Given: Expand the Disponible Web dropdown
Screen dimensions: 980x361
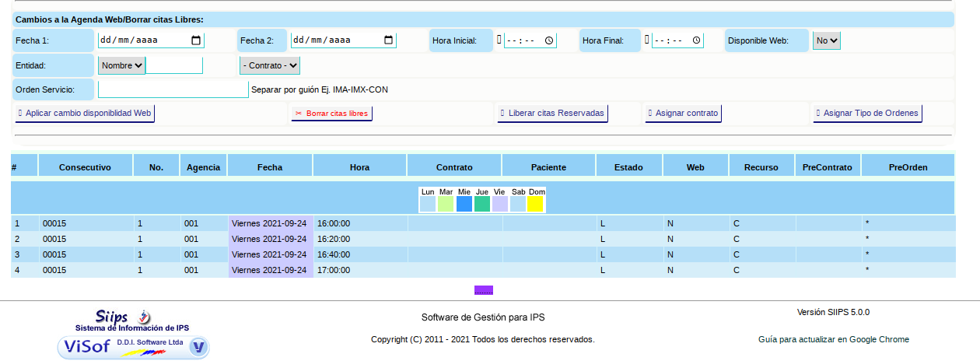Looking at the screenshot, I should [826, 40].
